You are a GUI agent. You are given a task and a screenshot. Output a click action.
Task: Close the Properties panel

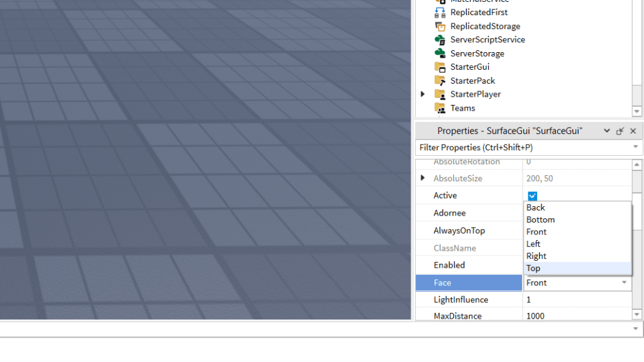pyautogui.click(x=633, y=131)
